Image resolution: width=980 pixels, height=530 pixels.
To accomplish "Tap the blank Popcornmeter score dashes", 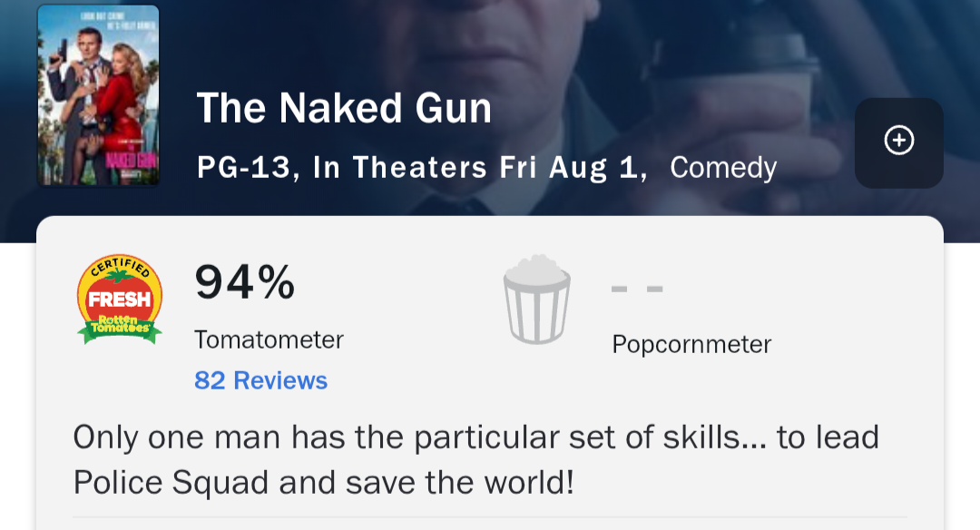I will [x=637, y=290].
